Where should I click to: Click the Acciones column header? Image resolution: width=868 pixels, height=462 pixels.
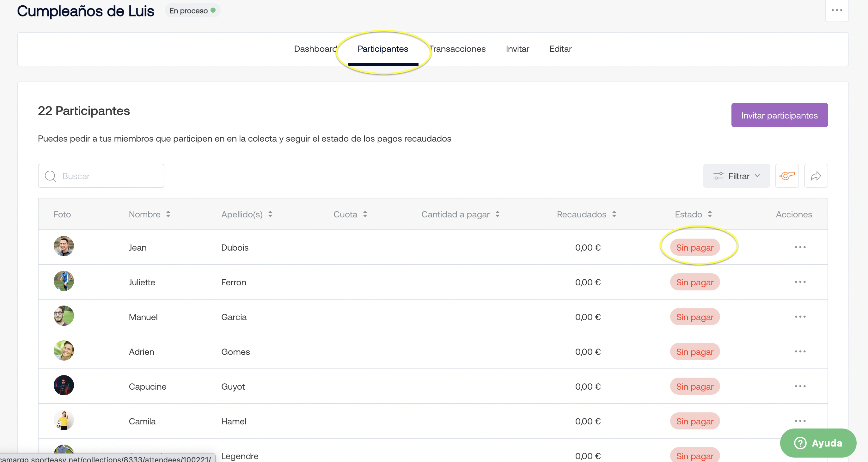794,214
